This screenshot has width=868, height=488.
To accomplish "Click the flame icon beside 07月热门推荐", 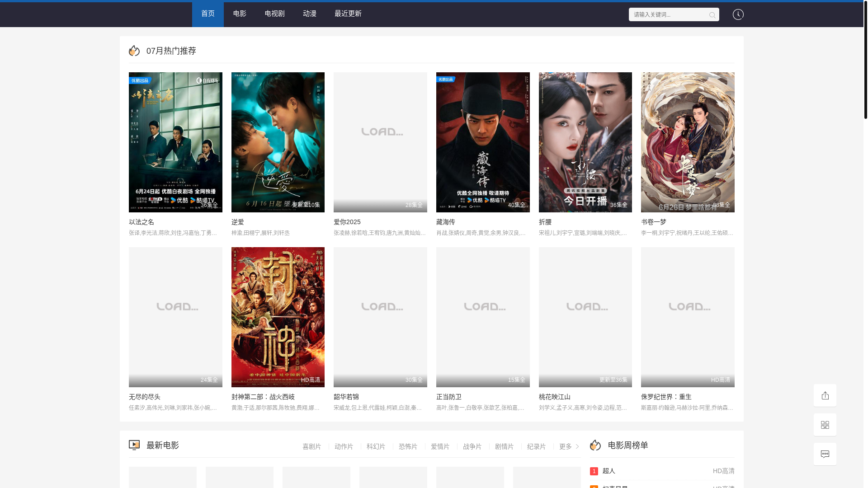I will 134,51.
